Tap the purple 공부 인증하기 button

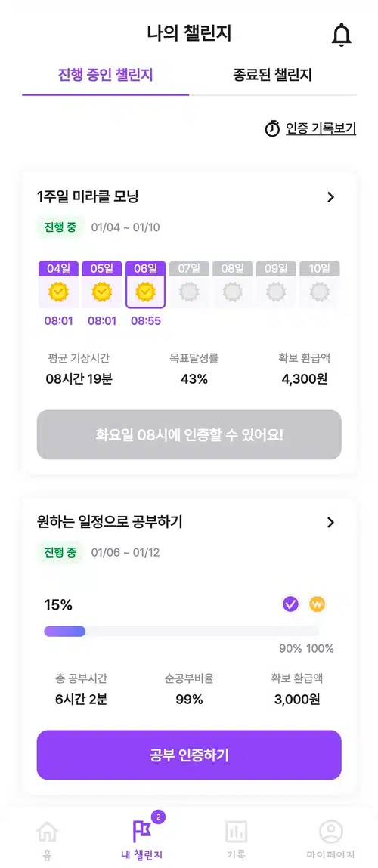click(x=189, y=755)
